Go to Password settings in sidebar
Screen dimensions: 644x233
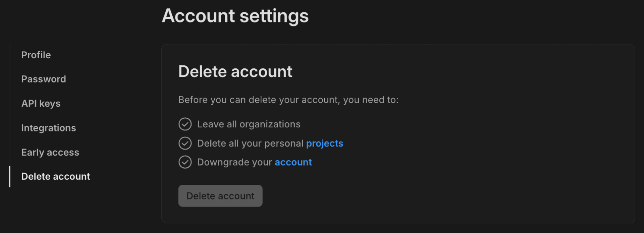click(44, 79)
